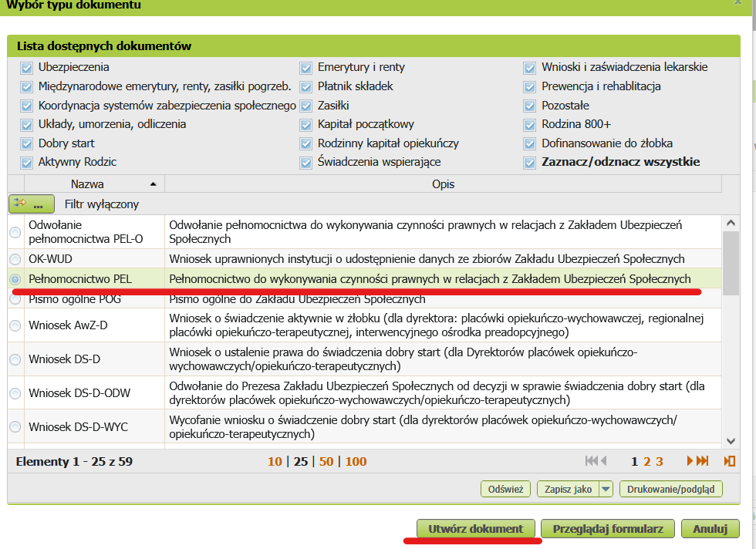Select the Pełnomocnictwo PEL radio button
The height and width of the screenshot is (549, 756).
pos(15,279)
